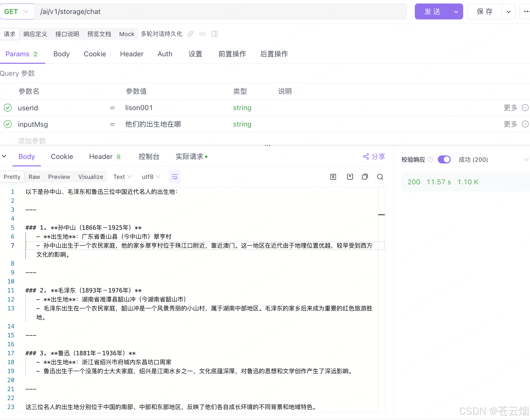Turn off the 校验响应 toggle switch
Image resolution: width=530 pixels, height=420 pixels.
pyautogui.click(x=444, y=159)
